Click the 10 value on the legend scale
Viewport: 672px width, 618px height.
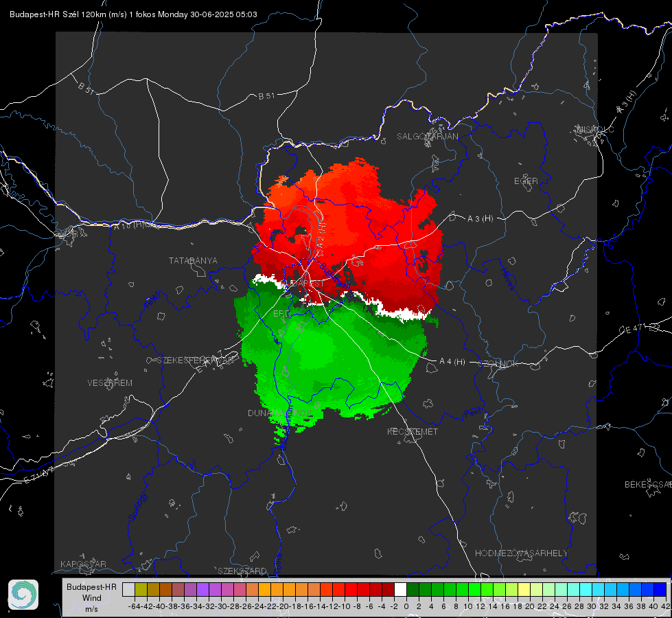point(468,606)
